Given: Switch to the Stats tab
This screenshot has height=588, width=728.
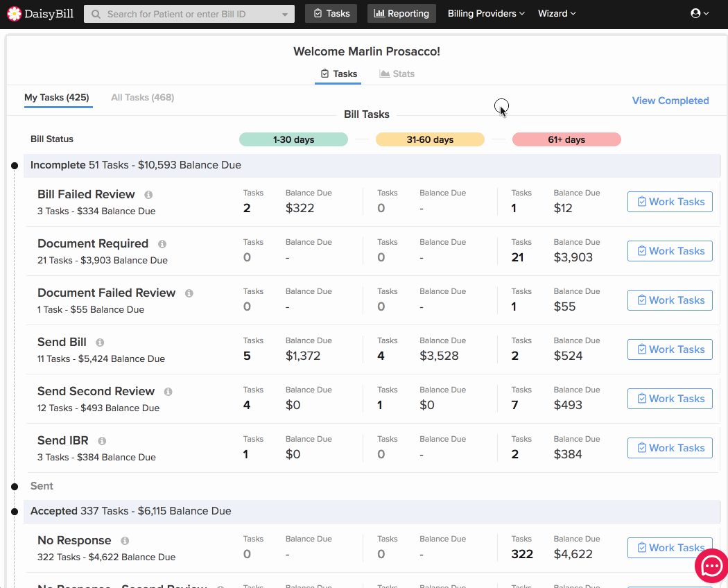Looking at the screenshot, I should [x=397, y=74].
